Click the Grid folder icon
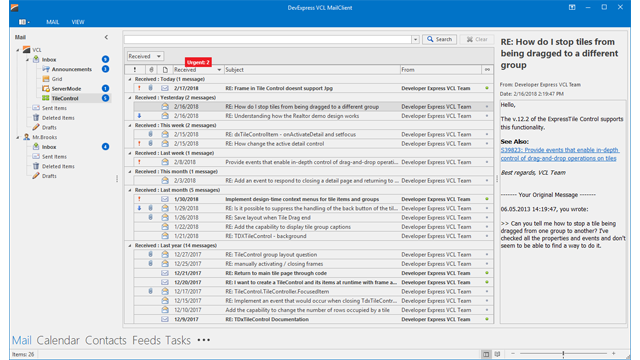The height and width of the screenshot is (360, 640). coord(46,79)
